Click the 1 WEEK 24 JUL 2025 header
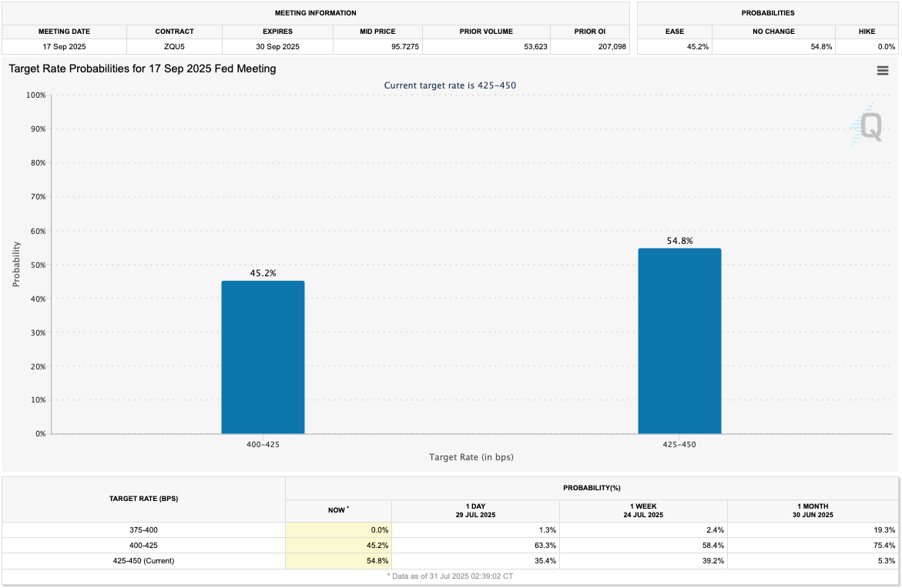 [643, 509]
